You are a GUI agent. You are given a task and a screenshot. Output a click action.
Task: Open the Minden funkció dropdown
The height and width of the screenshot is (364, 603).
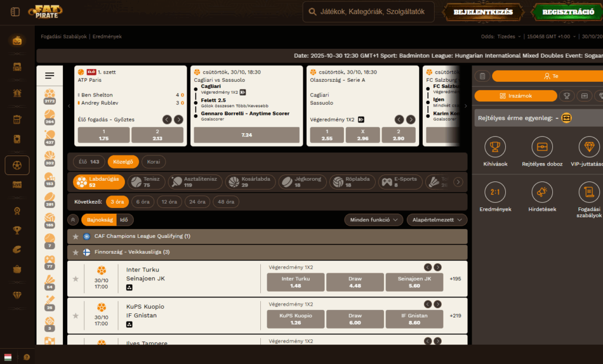click(373, 220)
